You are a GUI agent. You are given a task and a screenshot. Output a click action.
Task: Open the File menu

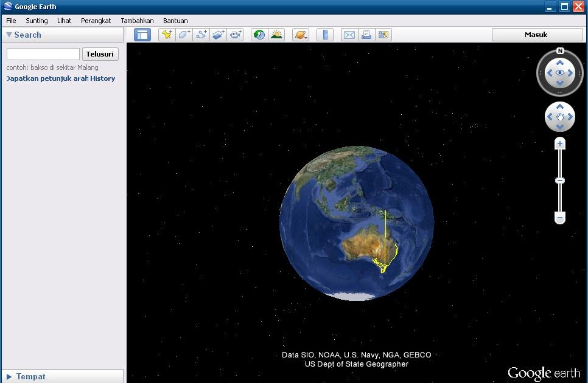click(x=11, y=21)
